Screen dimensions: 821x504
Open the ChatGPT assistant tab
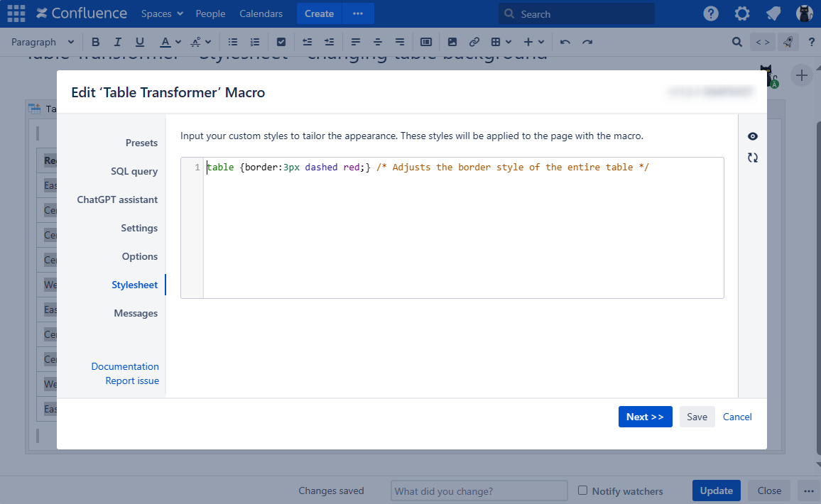pos(117,199)
